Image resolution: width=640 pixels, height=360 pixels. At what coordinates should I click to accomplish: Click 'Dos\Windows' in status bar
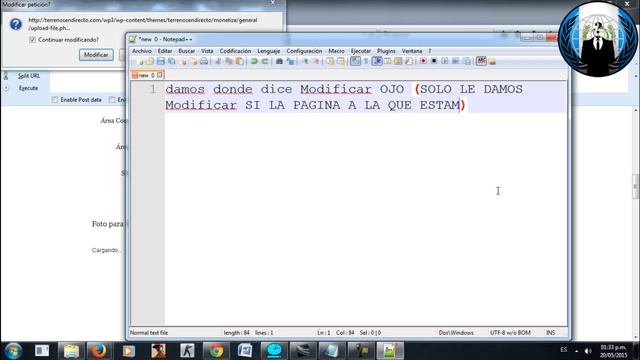pyautogui.click(x=456, y=333)
